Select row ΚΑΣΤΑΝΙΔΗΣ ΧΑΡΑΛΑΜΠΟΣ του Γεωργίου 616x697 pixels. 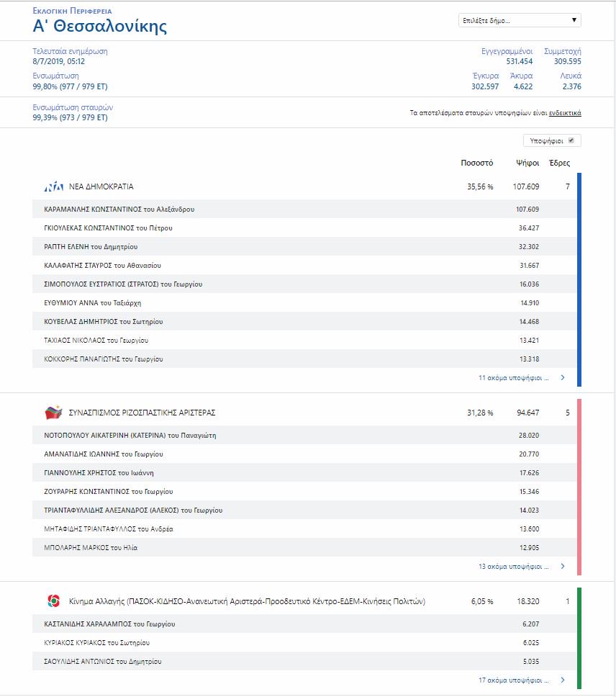pyautogui.click(x=304, y=624)
